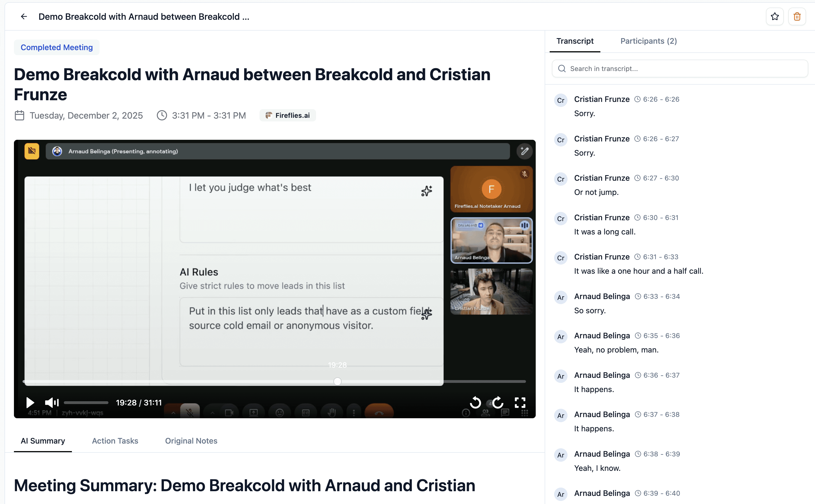The height and width of the screenshot is (504, 815).
Task: Click the clock icon next to 3:31 PM
Action: click(x=162, y=115)
